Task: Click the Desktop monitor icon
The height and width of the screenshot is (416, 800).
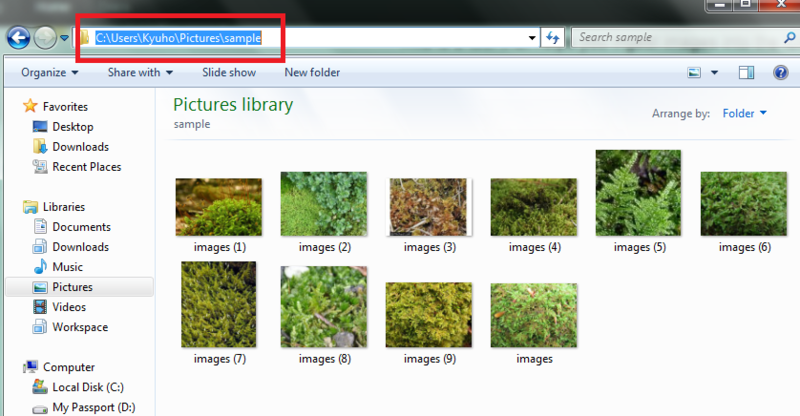Action: [x=40, y=127]
